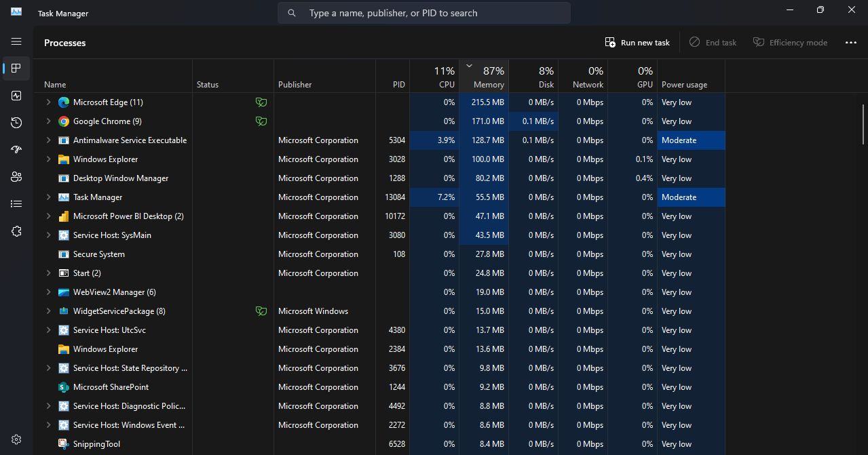Click the Efficiency mode button

coord(790,42)
